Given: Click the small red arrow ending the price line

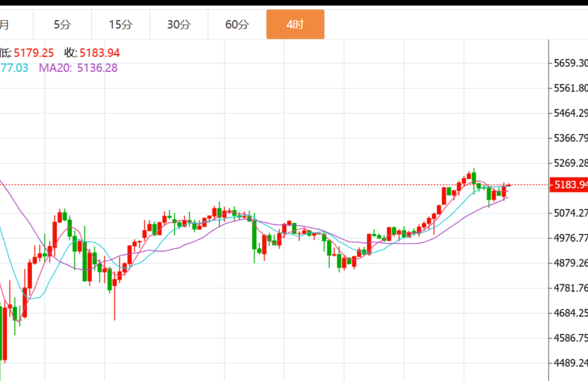Looking at the screenshot, I should 509,184.
